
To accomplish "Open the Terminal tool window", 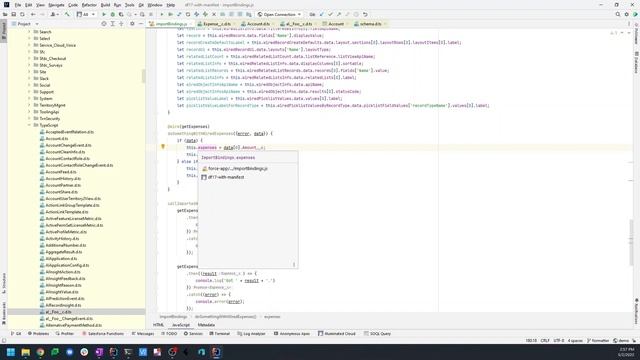I will click(220, 333).
